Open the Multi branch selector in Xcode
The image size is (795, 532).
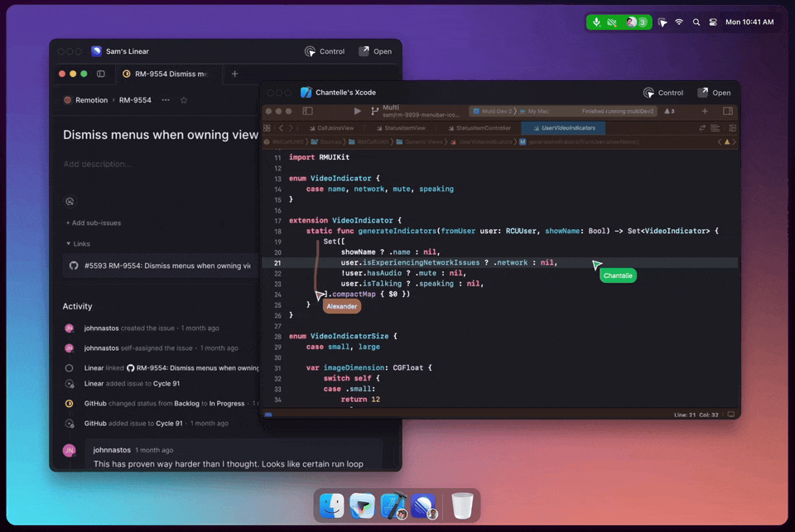click(x=415, y=111)
